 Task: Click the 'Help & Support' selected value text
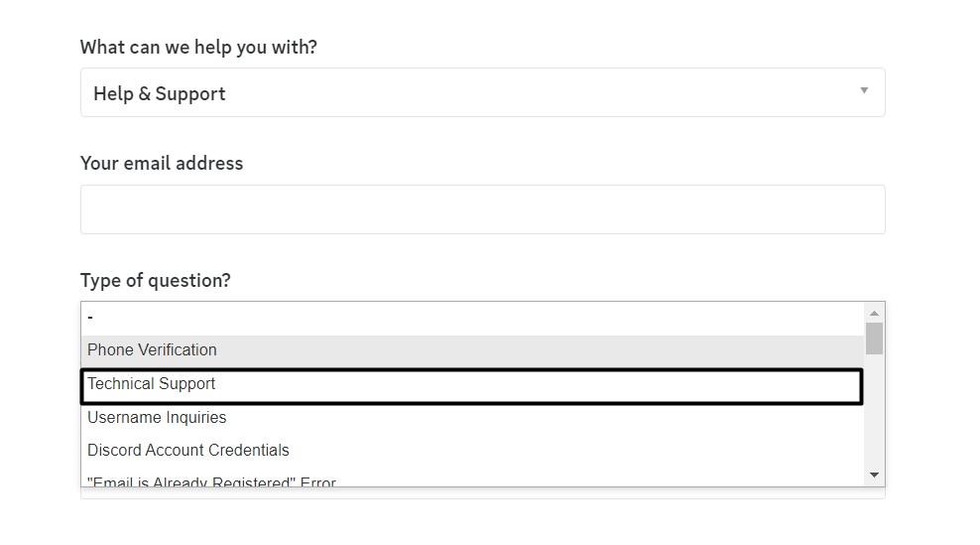point(160,94)
